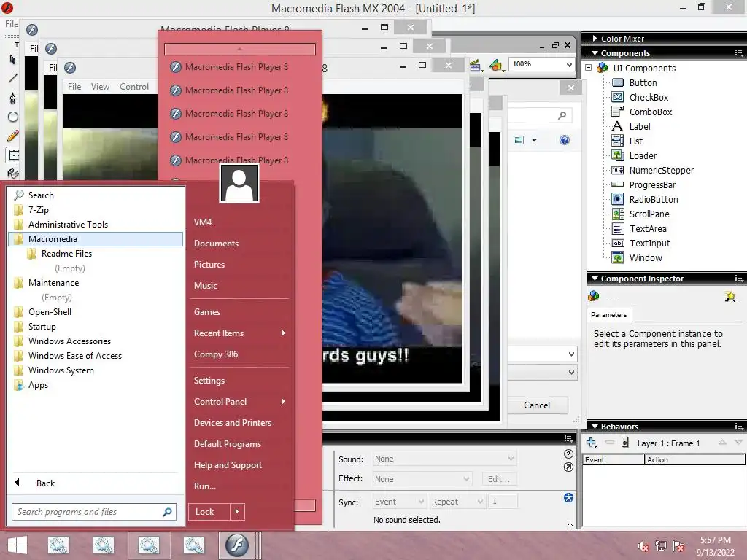The image size is (747, 560).
Task: Click the Search programs and files box
Action: (x=94, y=512)
